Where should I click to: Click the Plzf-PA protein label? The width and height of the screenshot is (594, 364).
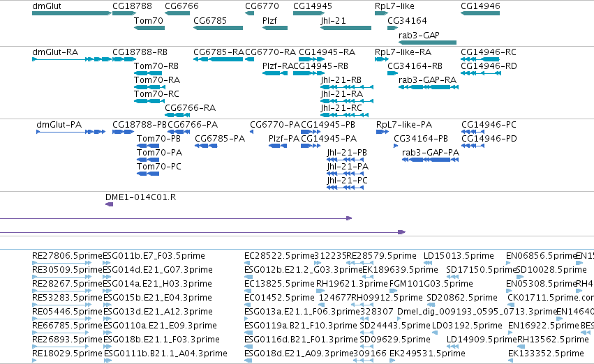coord(284,139)
